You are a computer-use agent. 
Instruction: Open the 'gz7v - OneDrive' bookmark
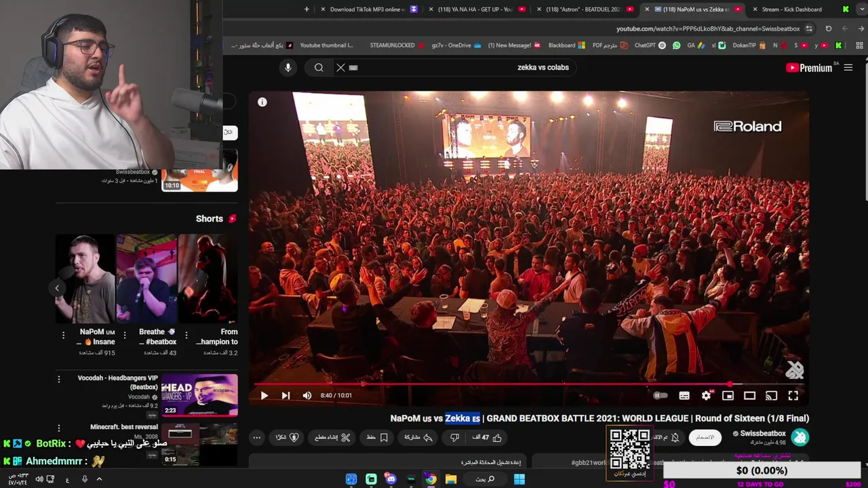(456, 45)
